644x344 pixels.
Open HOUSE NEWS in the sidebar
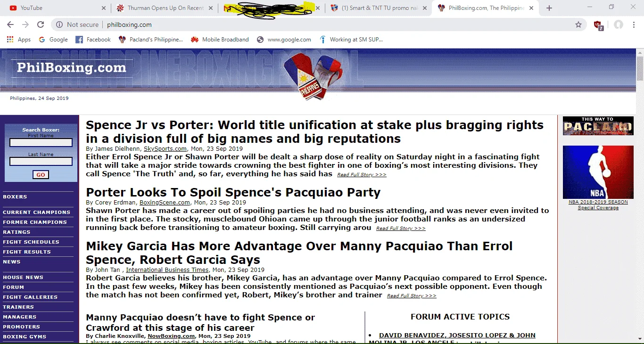pos(23,277)
